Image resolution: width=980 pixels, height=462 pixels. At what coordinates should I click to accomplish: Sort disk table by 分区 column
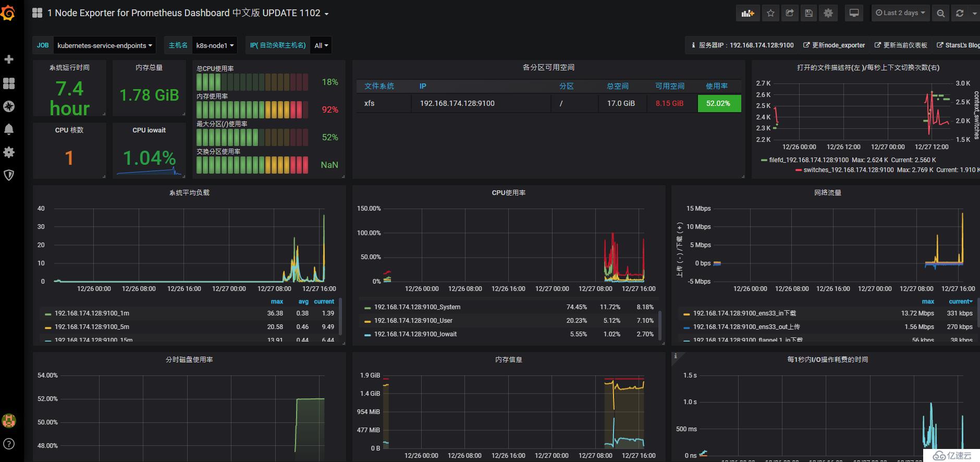[x=566, y=86]
